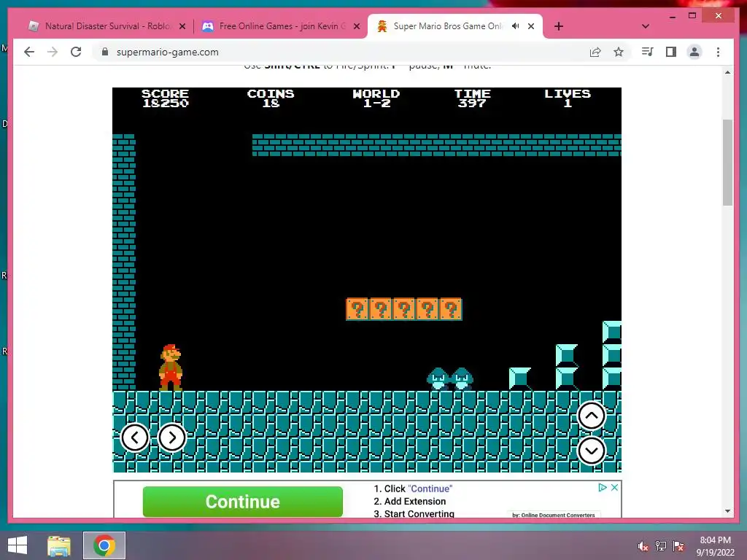Expand the tab search chevron
Image resolution: width=747 pixels, height=560 pixels.
point(645,26)
